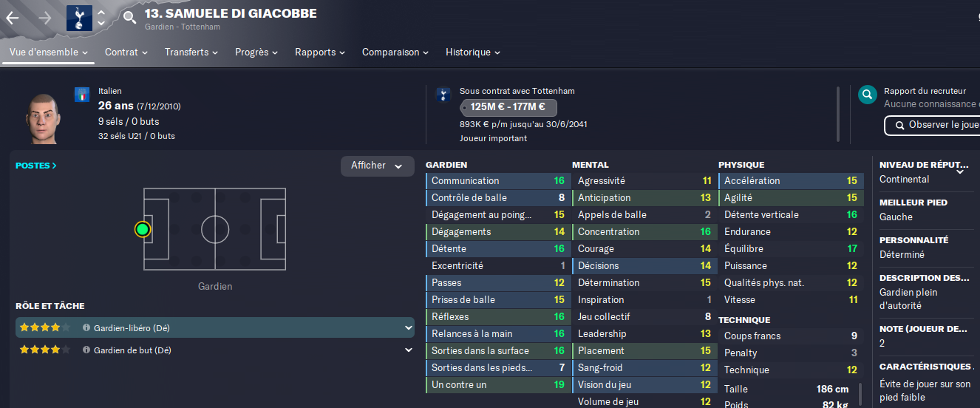Image resolution: width=980 pixels, height=408 pixels.
Task: Expand the Gardien de but (Dé) role row
Action: click(215, 350)
